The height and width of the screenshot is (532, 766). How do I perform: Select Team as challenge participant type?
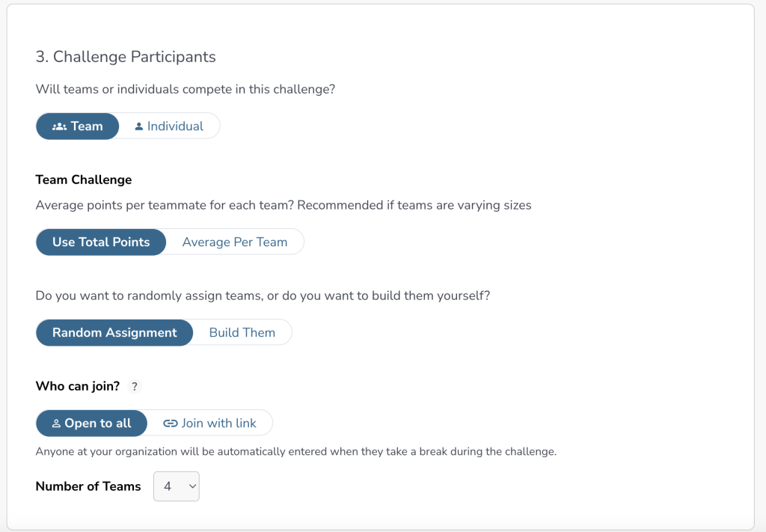[78, 126]
